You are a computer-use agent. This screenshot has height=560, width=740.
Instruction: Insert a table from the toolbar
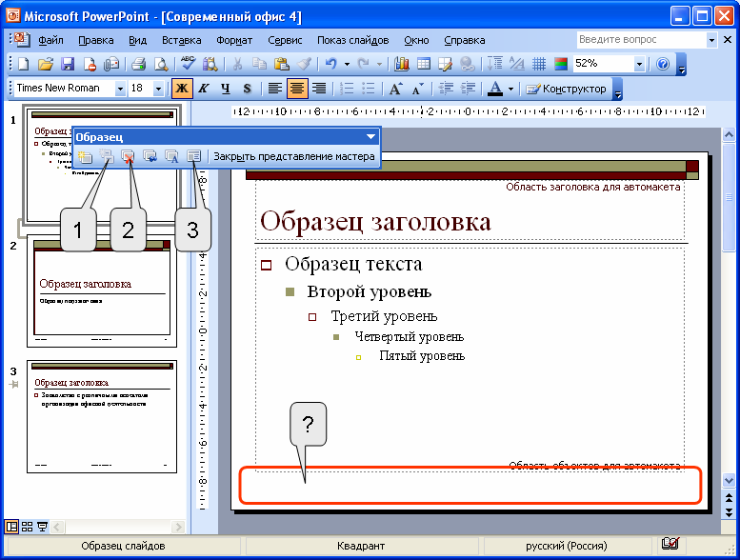coord(424,64)
